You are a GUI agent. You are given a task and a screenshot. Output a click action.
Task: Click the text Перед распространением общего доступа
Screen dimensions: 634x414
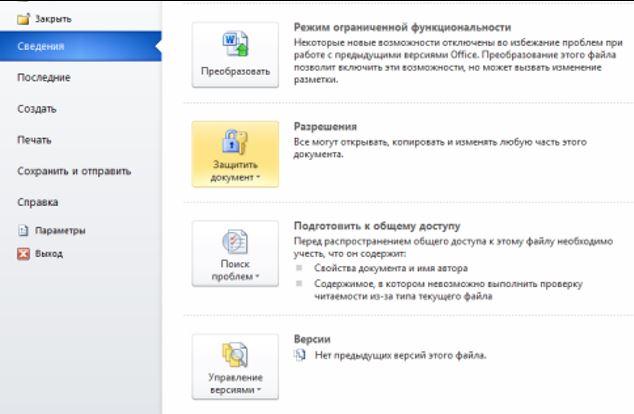click(x=453, y=247)
